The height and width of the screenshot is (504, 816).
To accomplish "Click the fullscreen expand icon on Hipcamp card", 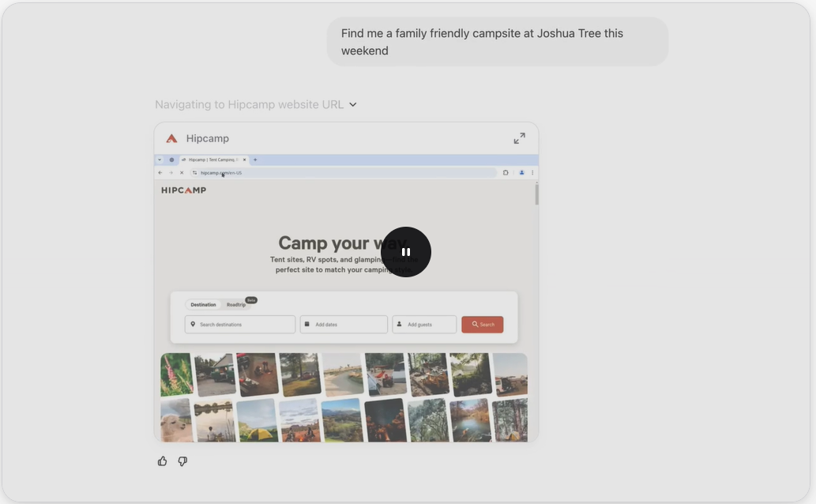I will (x=519, y=138).
